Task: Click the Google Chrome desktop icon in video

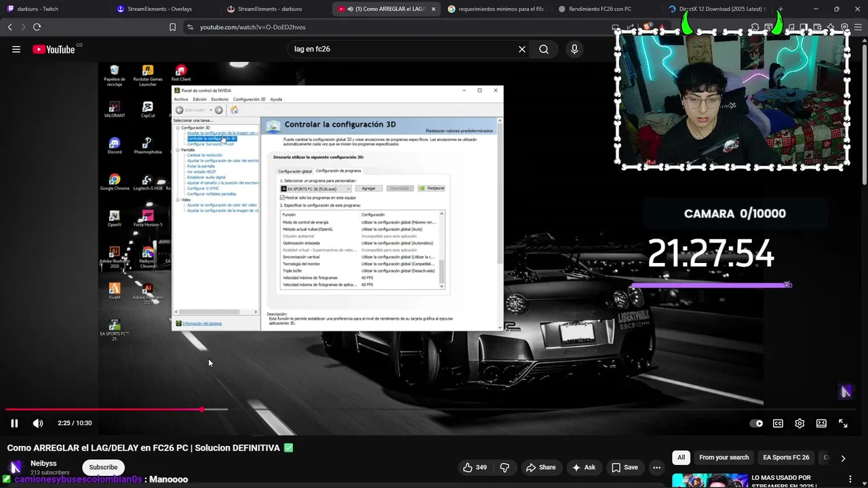Action: [x=115, y=182]
